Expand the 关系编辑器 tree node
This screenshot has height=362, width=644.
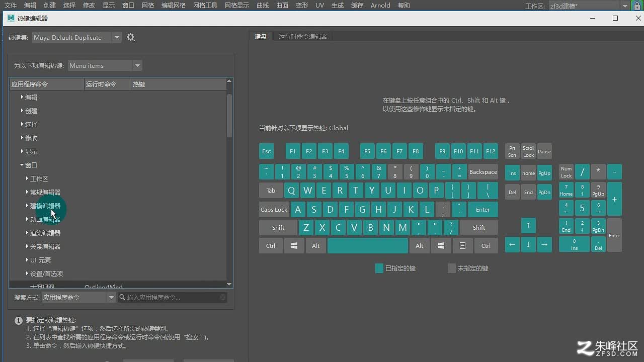[27, 246]
